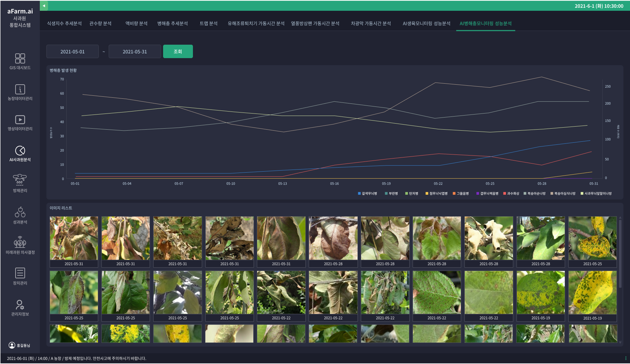Image resolution: width=630 pixels, height=364 pixels.
Task: Toggle 갈색무늬병 legend series
Action: click(367, 193)
